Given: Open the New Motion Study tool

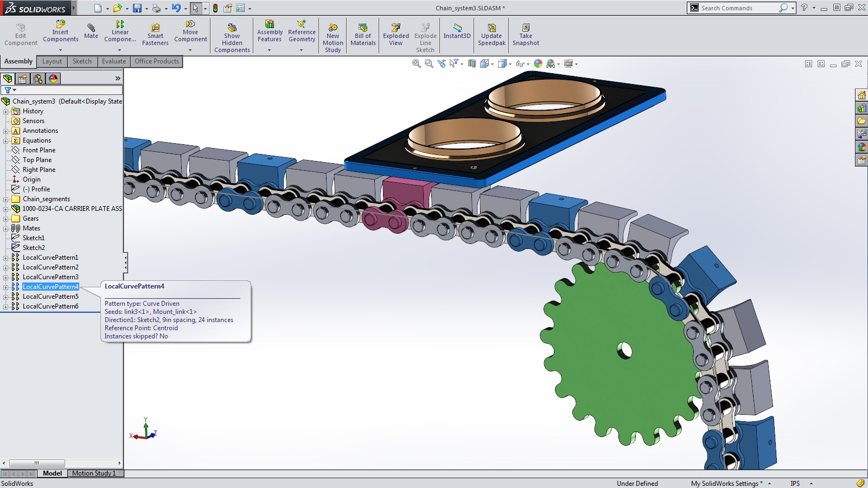Looking at the screenshot, I should 333,35.
